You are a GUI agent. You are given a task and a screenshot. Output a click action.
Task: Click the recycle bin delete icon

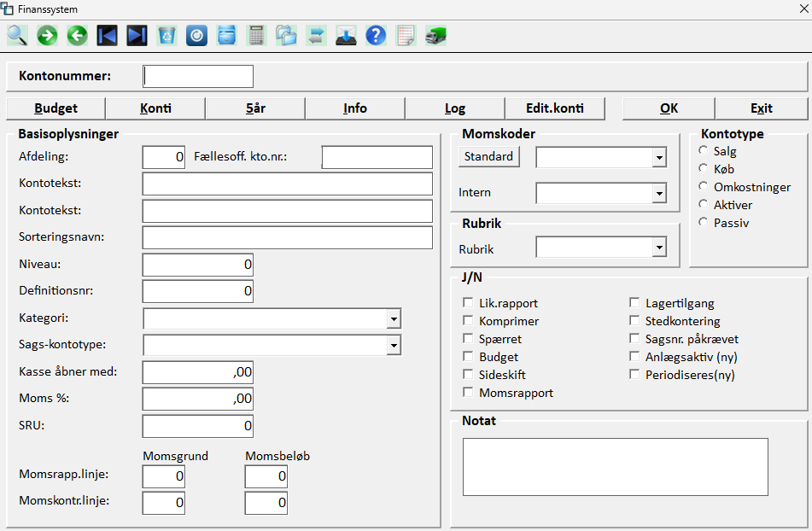(166, 36)
